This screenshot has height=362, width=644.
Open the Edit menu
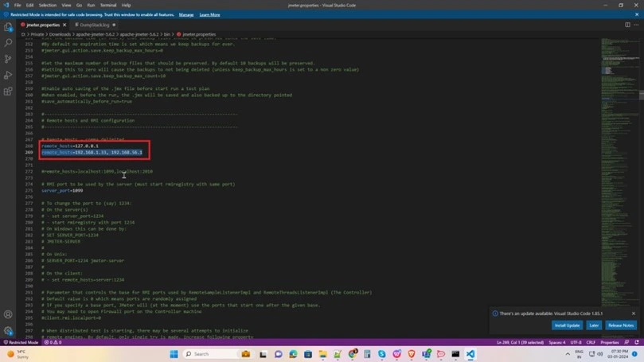[x=30, y=6]
